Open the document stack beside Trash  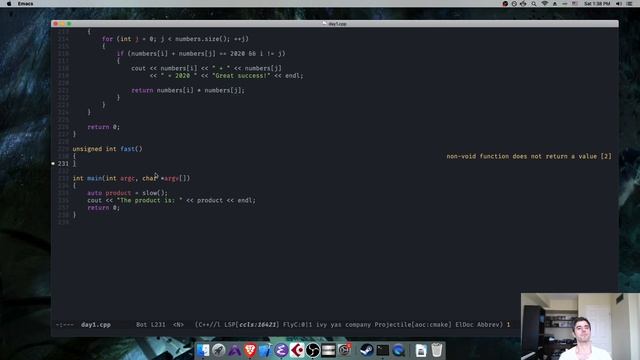[421, 350]
